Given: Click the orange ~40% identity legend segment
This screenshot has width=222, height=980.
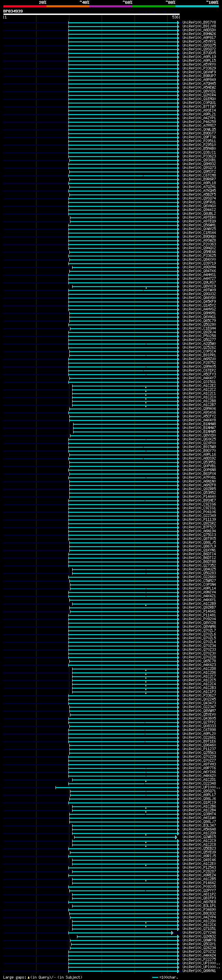Looking at the screenshot, I should [68, 6].
